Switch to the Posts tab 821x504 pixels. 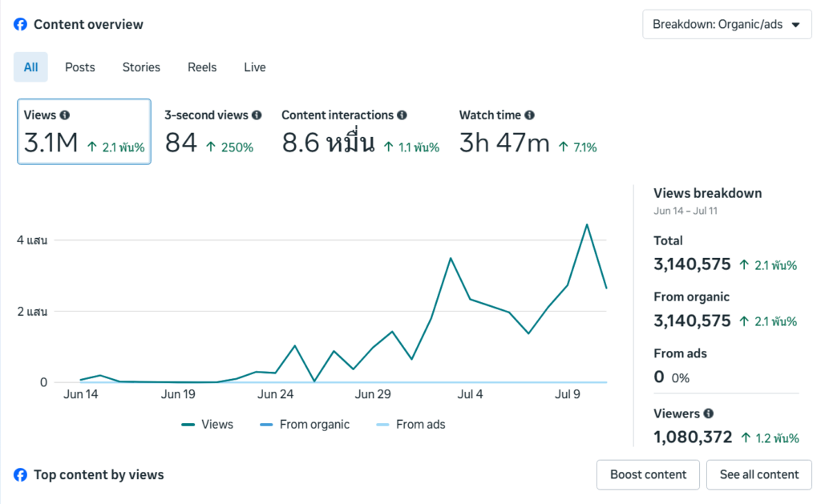tap(80, 67)
